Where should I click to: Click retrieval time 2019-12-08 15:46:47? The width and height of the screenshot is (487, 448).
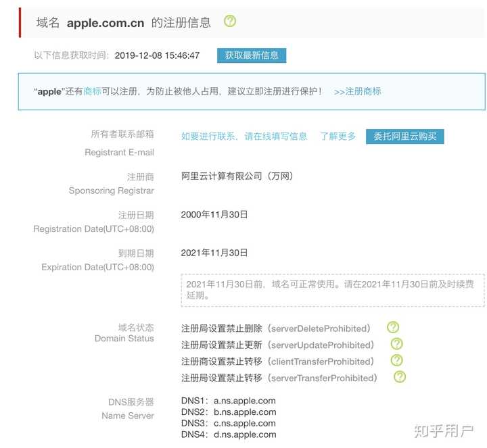click(157, 55)
